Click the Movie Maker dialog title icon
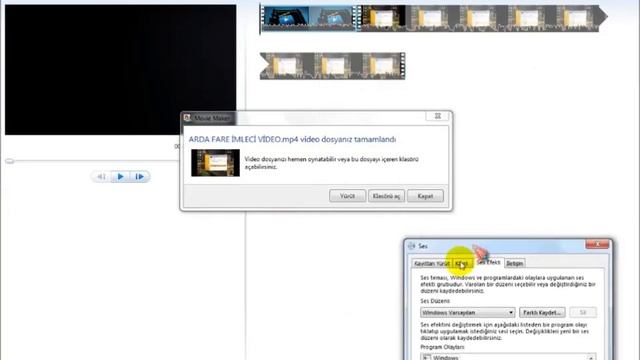Screen dimensions: 640x360 (x=187, y=118)
